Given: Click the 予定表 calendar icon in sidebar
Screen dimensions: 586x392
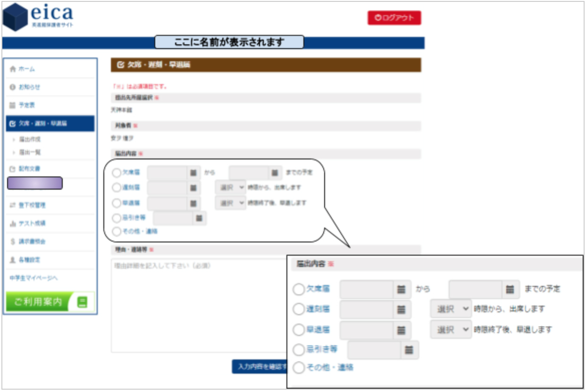Looking at the screenshot, I should 13,105.
